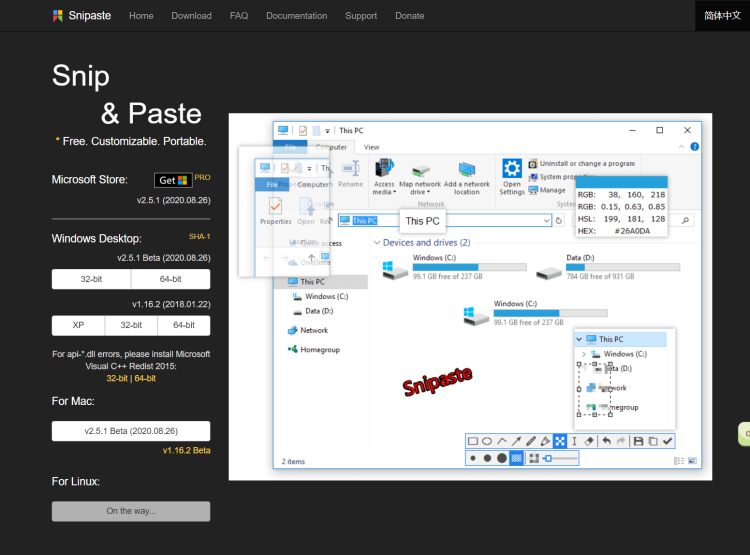Go to the Home page
Screen dimensions: 750x555
(x=141, y=16)
